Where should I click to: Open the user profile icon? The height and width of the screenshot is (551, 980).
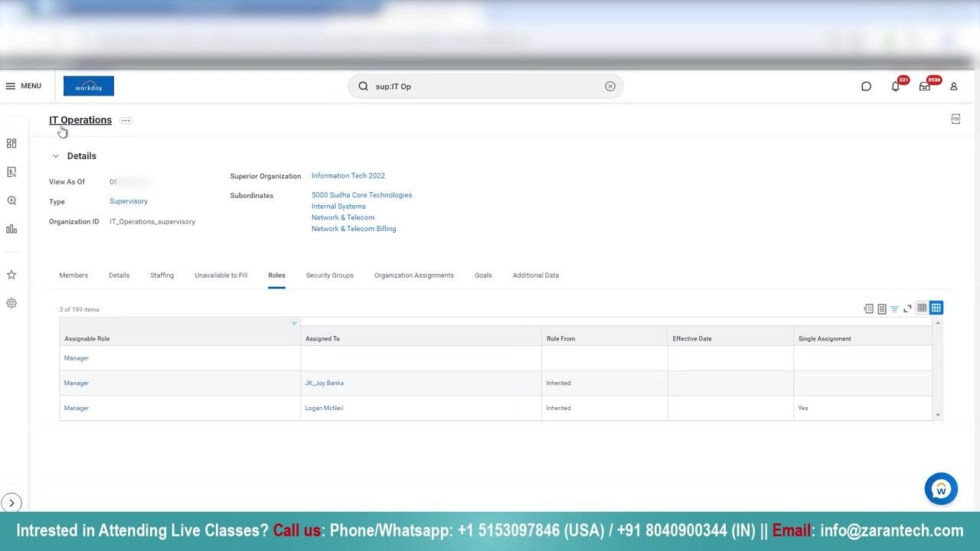pyautogui.click(x=954, y=86)
